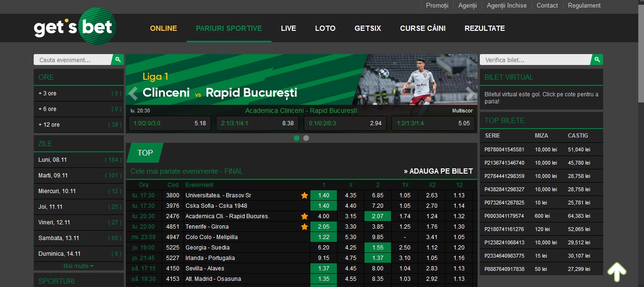
Task: Open the PARIURI SPORTIVE tab
Action: (229, 28)
